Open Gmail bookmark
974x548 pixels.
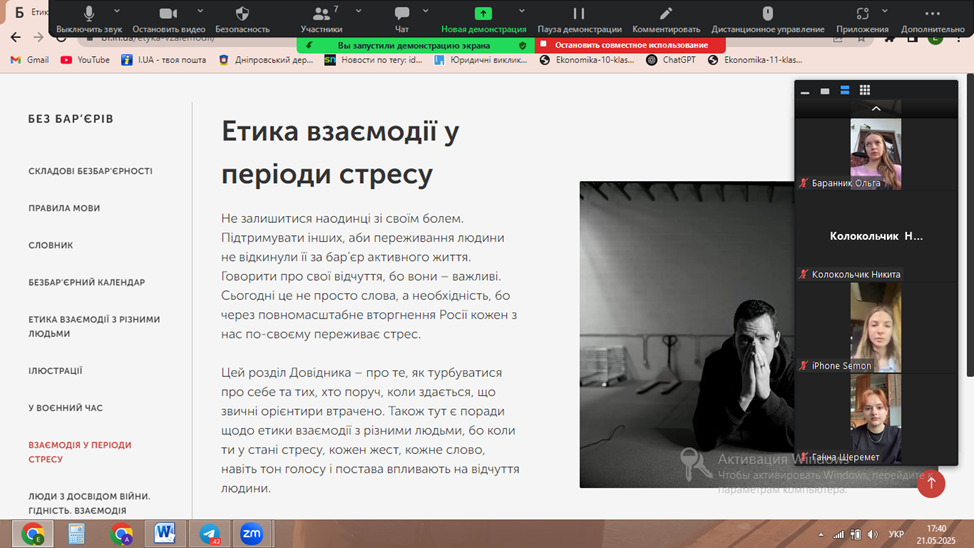pyautogui.click(x=30, y=60)
